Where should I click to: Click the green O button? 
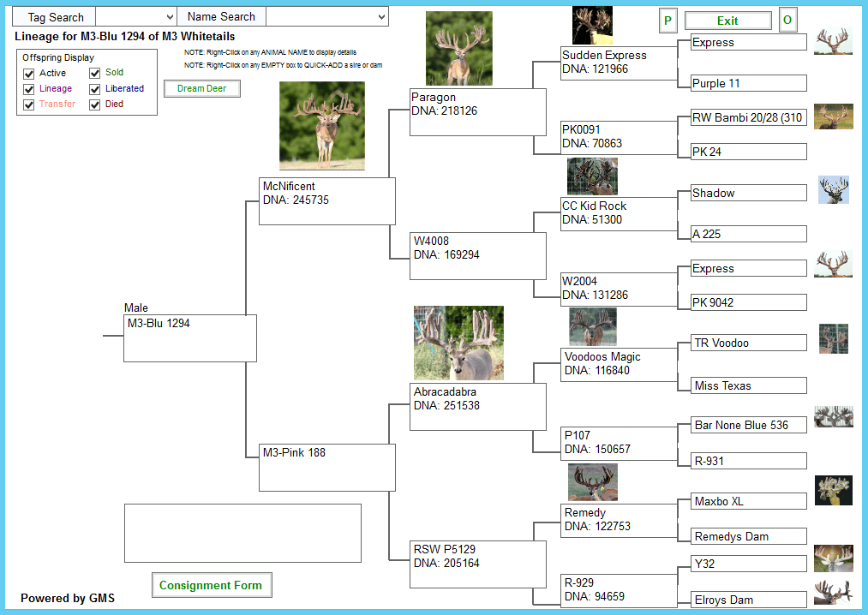coord(787,21)
